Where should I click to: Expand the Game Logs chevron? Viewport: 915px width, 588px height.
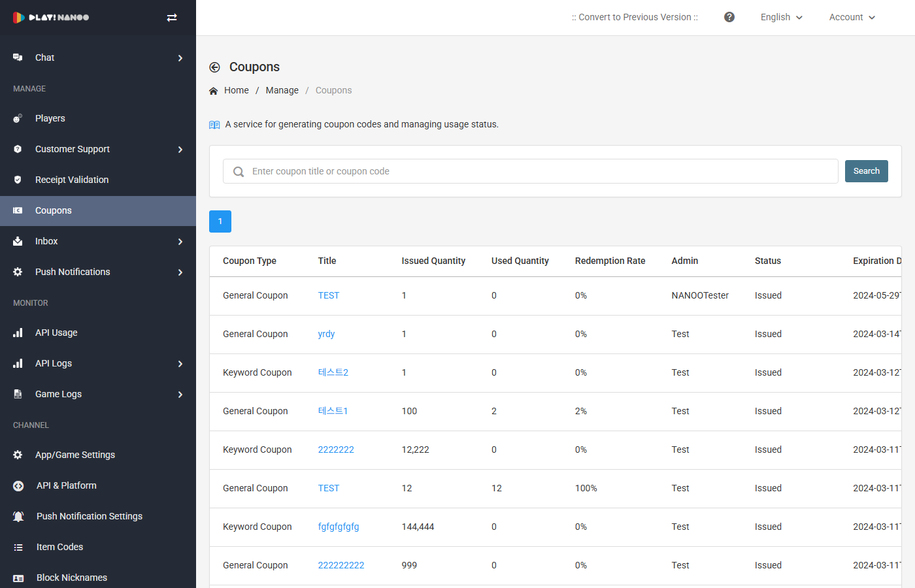(x=180, y=395)
